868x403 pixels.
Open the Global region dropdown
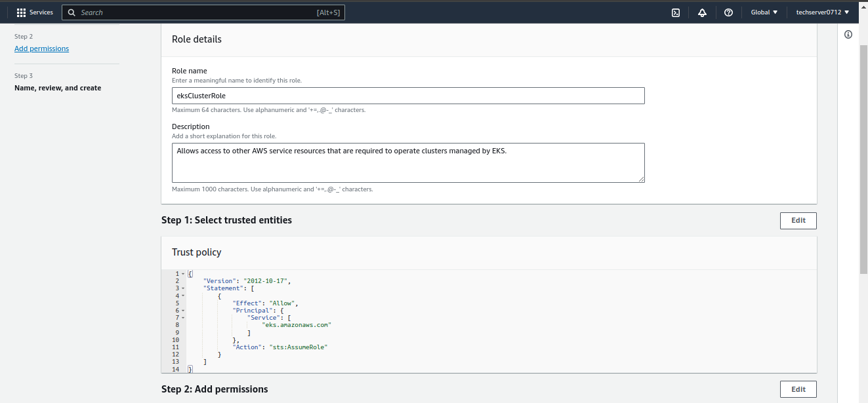[x=764, y=12]
